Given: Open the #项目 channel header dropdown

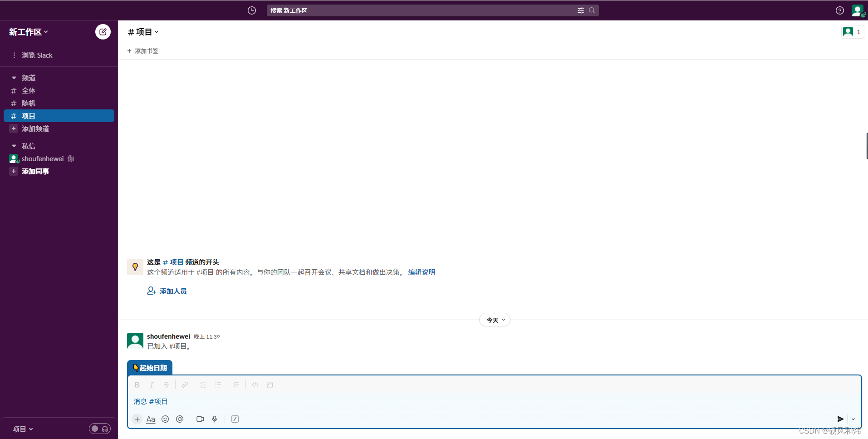Looking at the screenshot, I should 143,32.
